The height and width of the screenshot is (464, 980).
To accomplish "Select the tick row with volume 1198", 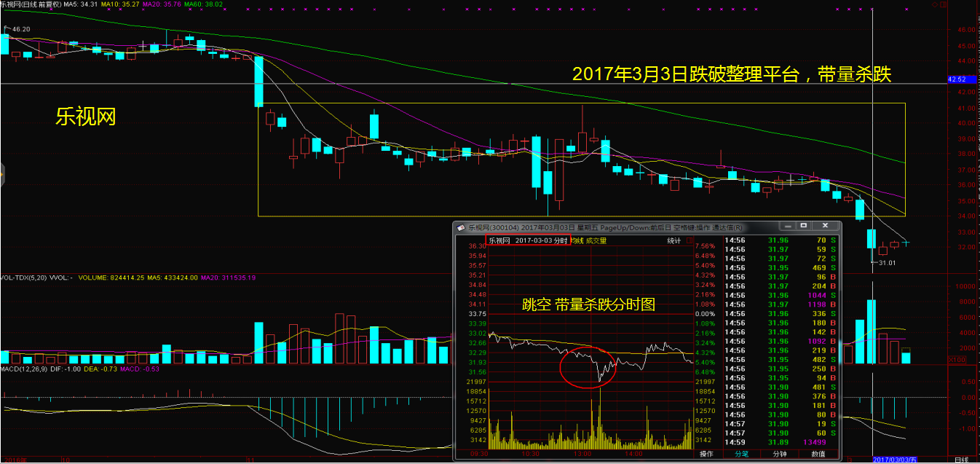I will point(780,304).
